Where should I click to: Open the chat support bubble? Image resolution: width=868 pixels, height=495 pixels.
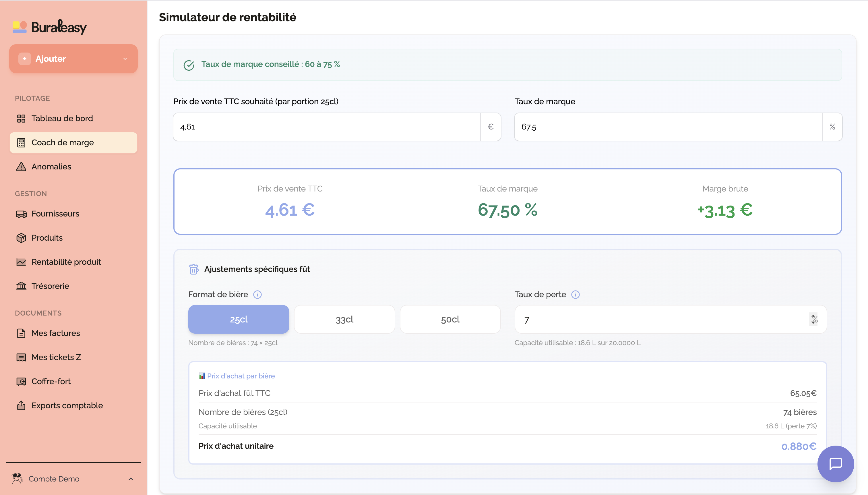tap(835, 464)
